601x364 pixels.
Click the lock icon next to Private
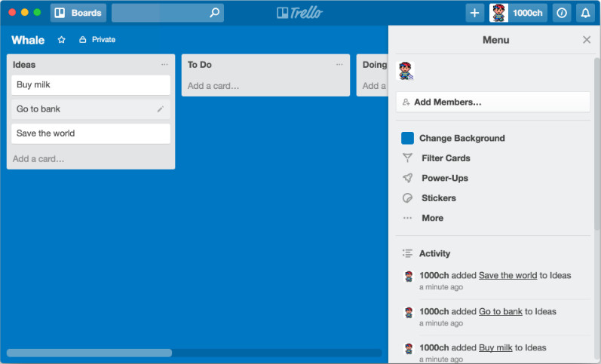[82, 39]
